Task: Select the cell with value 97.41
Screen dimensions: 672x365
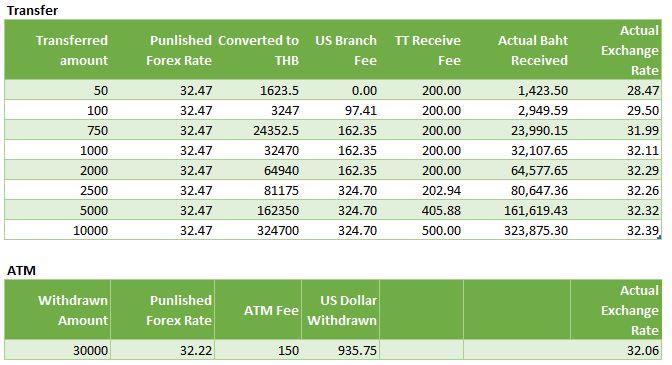Action: click(x=340, y=111)
